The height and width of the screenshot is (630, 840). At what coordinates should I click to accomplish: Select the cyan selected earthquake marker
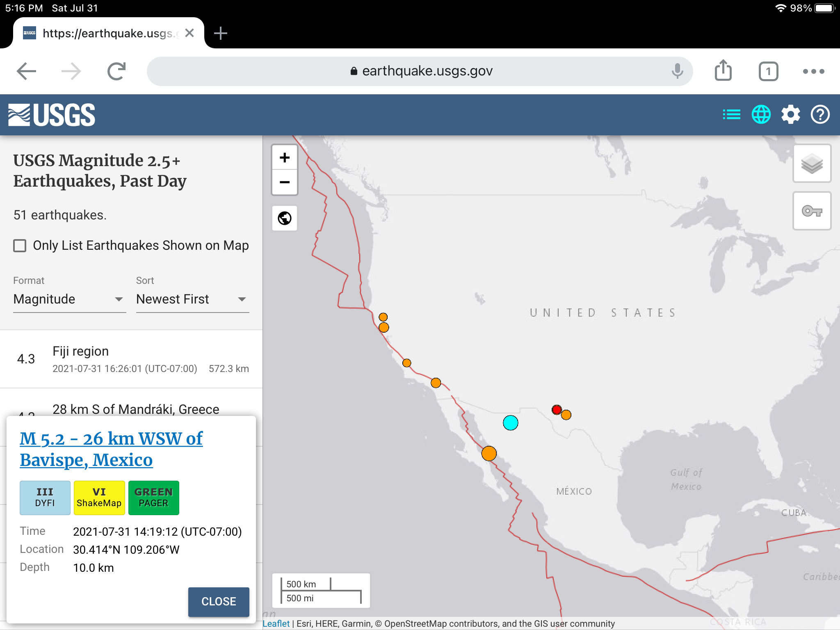click(x=510, y=422)
